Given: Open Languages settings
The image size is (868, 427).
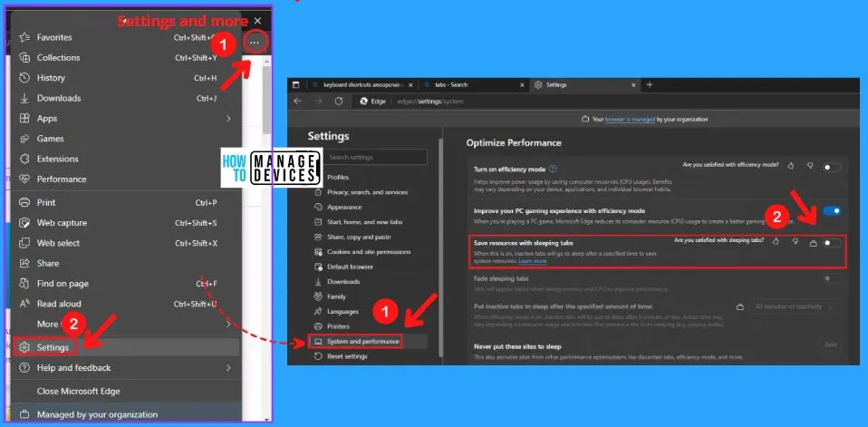Looking at the screenshot, I should coord(342,312).
